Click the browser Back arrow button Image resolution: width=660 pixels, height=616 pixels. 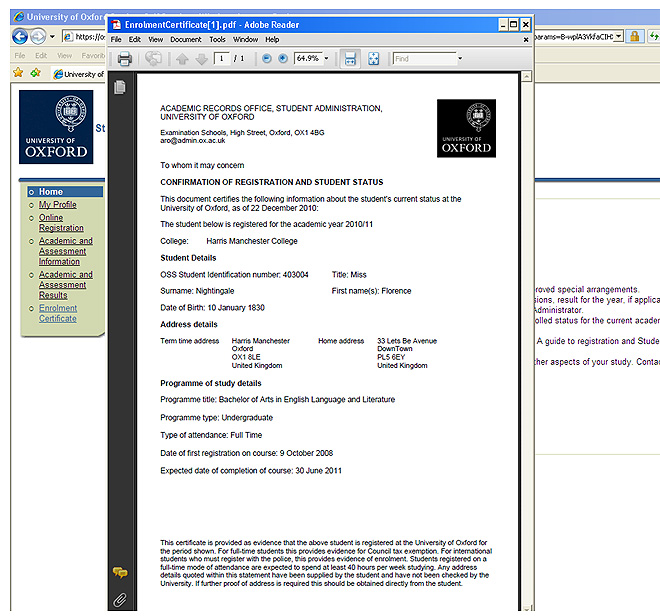(19, 36)
